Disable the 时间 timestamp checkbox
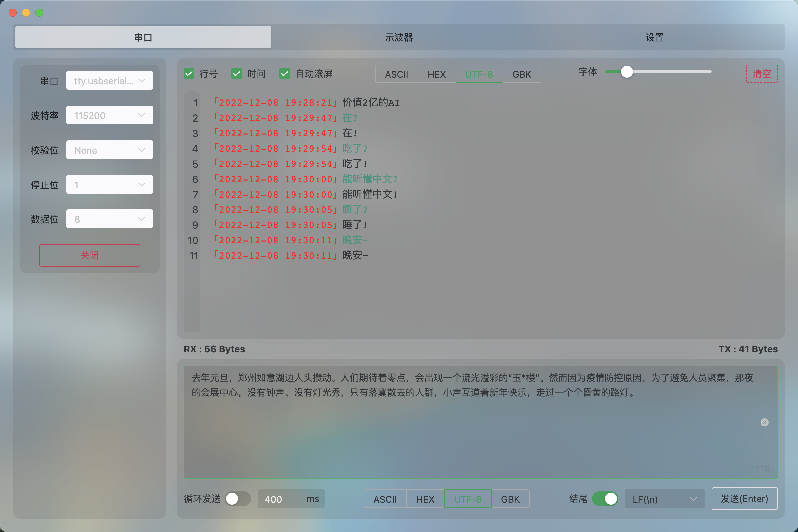798x532 pixels. coord(237,74)
